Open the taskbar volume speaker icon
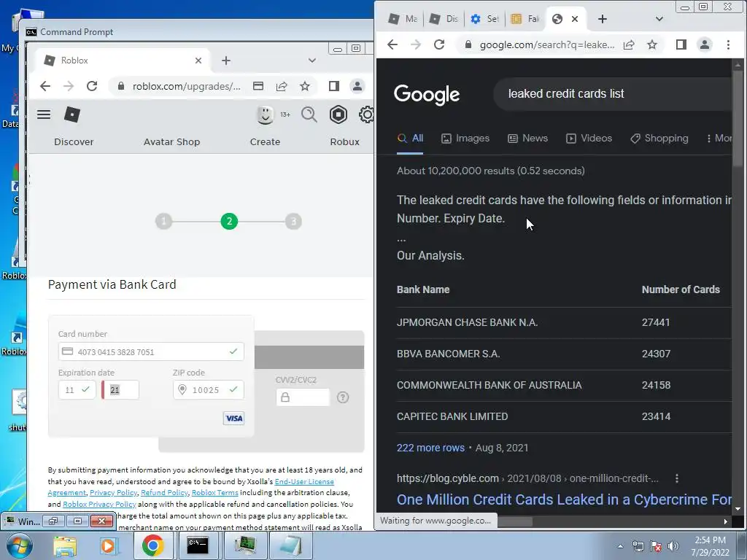Image resolution: width=747 pixels, height=560 pixels. (673, 546)
